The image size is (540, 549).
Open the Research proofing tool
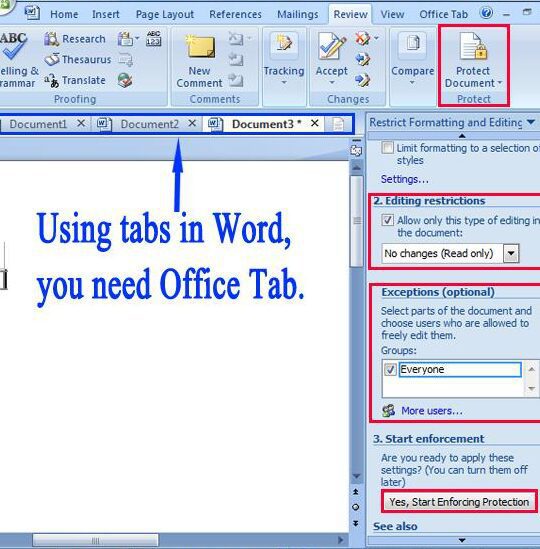75,39
